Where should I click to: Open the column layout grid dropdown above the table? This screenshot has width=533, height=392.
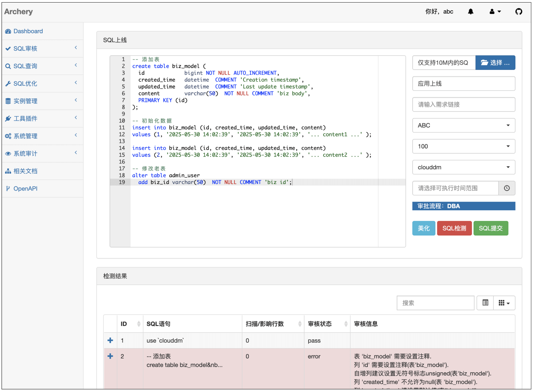504,303
